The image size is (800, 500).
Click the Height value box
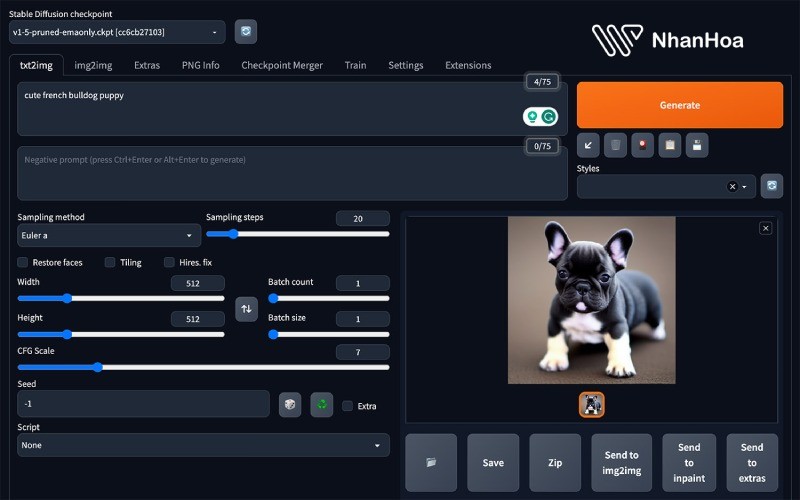[198, 319]
